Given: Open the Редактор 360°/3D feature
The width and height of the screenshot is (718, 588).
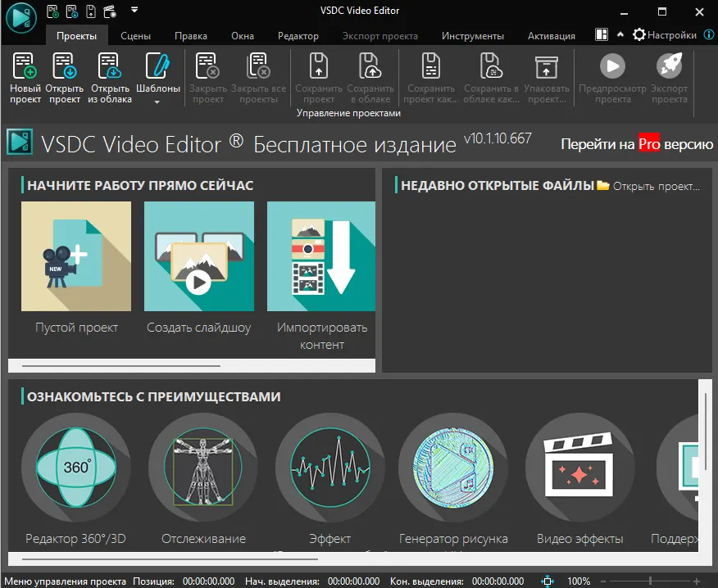Looking at the screenshot, I should coord(75,467).
